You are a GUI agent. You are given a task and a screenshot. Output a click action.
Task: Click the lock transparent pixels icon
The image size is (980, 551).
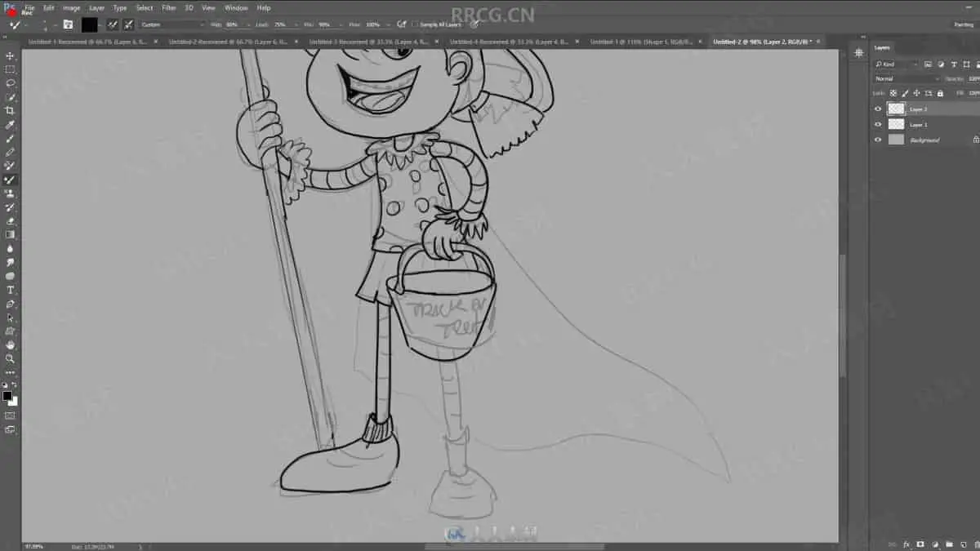click(x=893, y=93)
